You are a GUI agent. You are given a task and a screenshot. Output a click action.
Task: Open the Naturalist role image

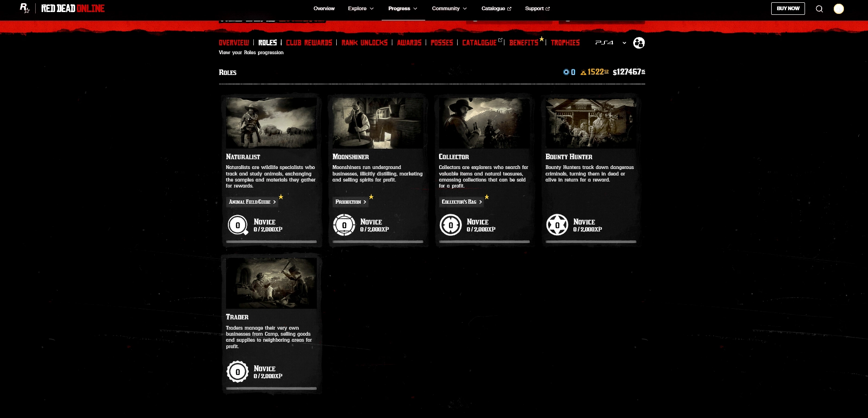(271, 123)
